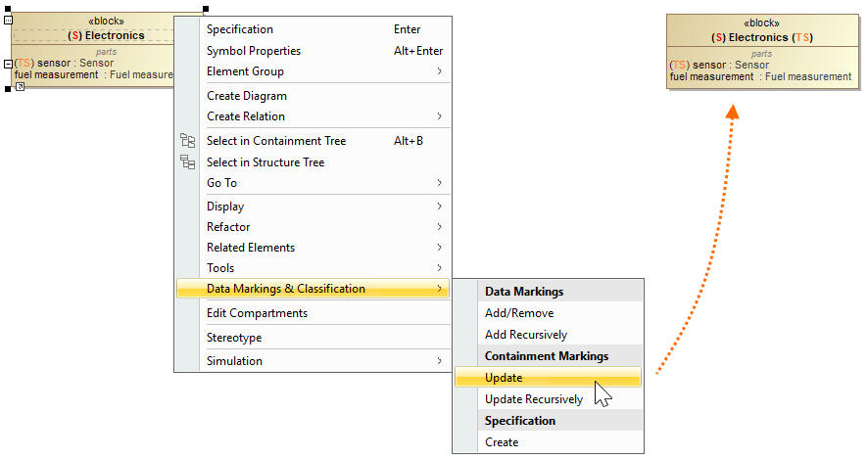The width and height of the screenshot is (868, 460).
Task: Expand the Create Relation submenu
Action: pyautogui.click(x=439, y=116)
